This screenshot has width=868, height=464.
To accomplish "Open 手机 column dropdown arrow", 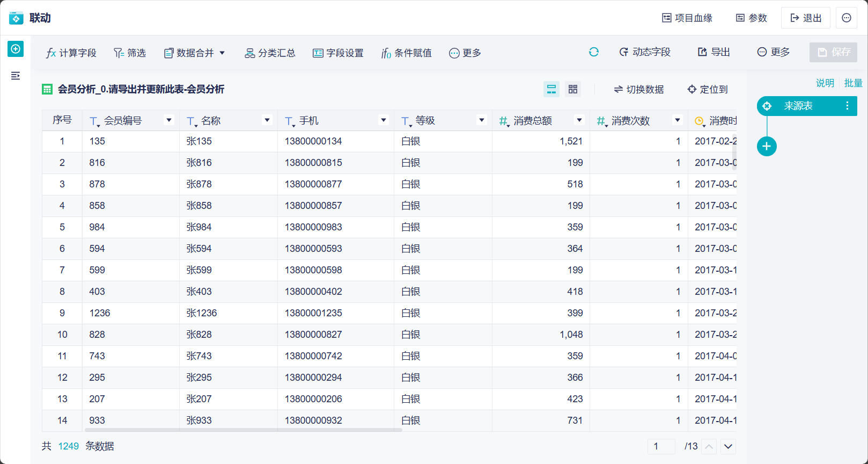I will (x=384, y=120).
